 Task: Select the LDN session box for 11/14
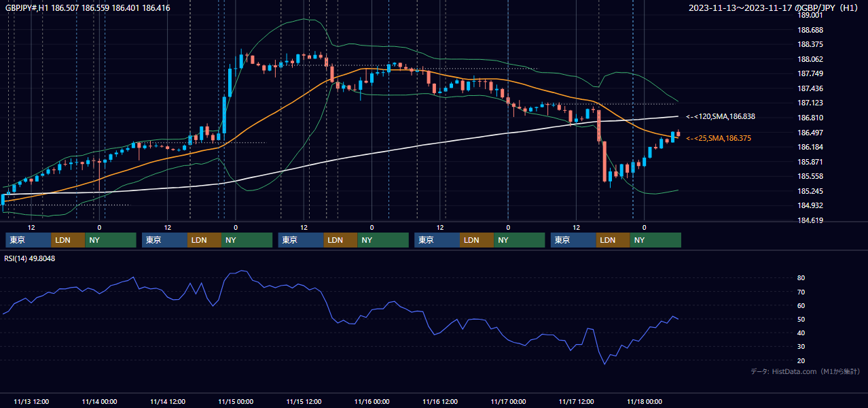[x=205, y=240]
